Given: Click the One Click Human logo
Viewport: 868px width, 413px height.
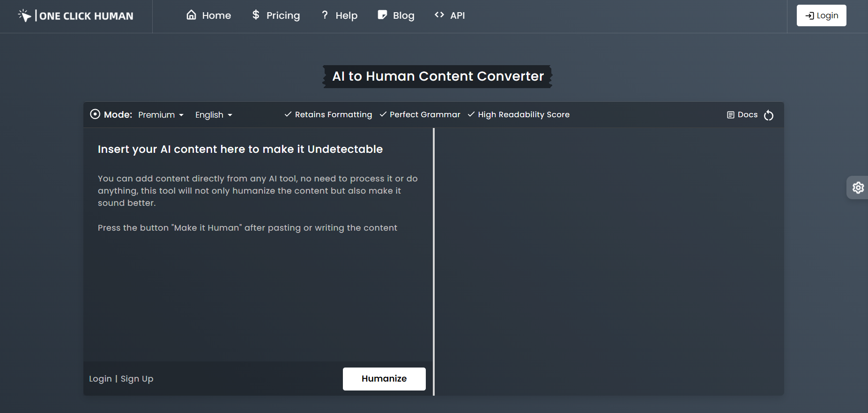Looking at the screenshot, I should (75, 16).
